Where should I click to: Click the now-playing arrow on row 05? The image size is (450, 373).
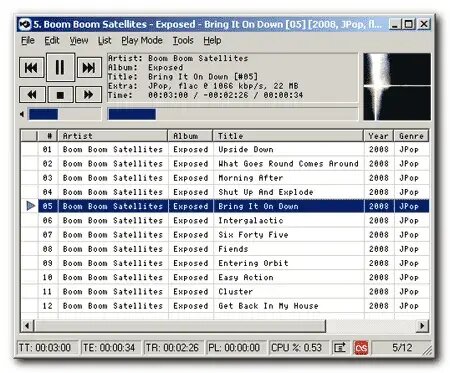(x=31, y=206)
